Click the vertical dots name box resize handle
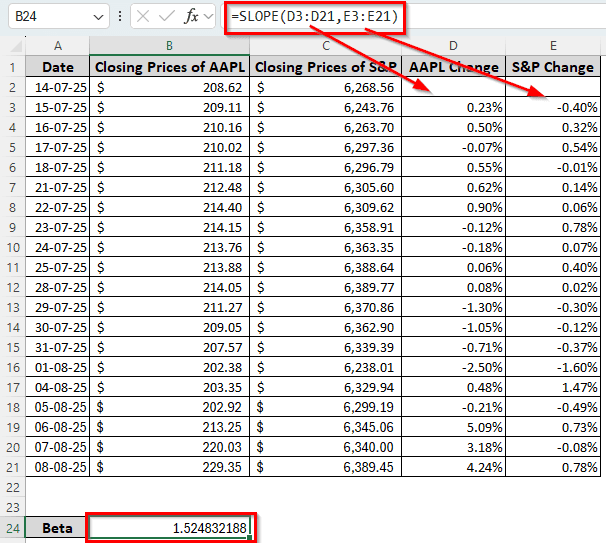The image size is (606, 543). coord(120,17)
